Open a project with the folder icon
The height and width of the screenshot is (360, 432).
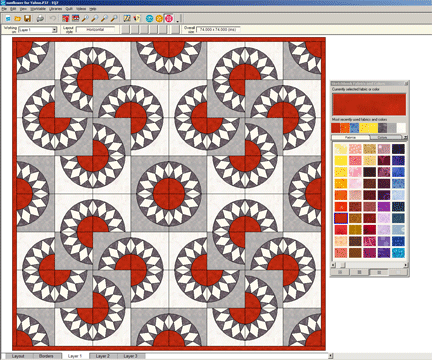17,19
